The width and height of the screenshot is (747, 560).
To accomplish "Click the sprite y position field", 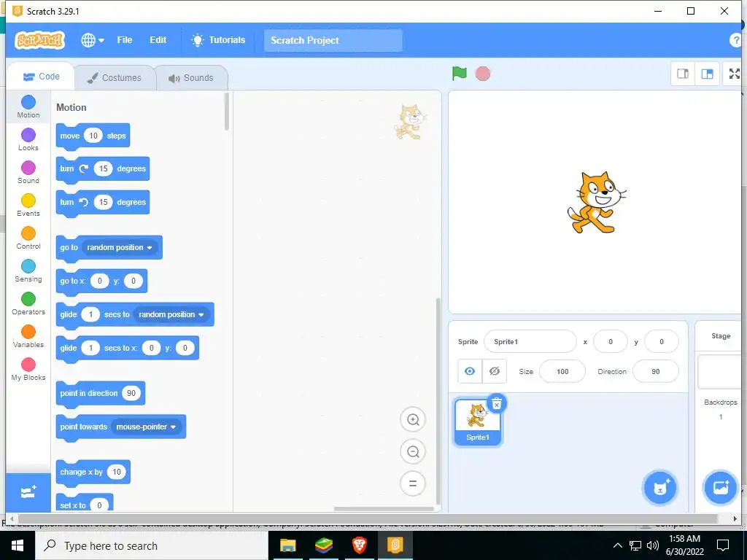I will 661,341.
